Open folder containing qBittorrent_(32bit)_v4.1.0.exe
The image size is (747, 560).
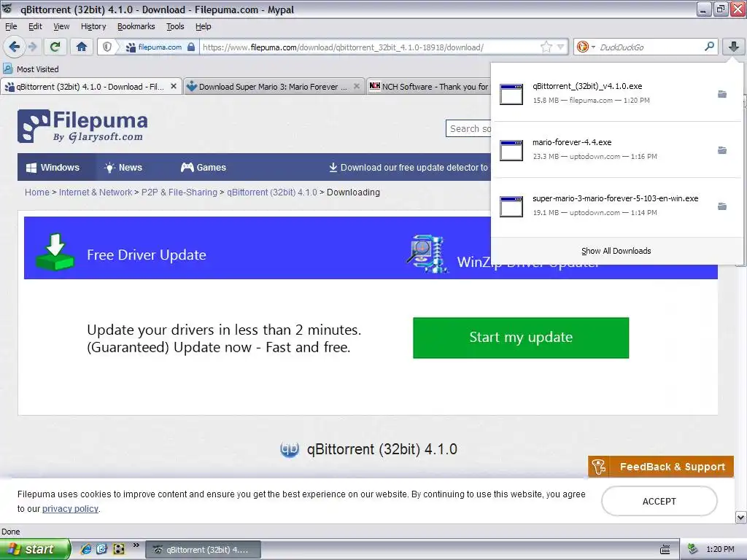pyautogui.click(x=722, y=94)
